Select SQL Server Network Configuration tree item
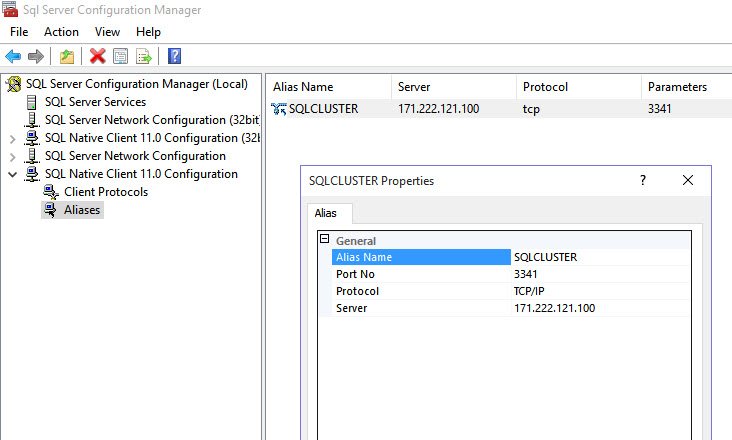 [x=135, y=156]
